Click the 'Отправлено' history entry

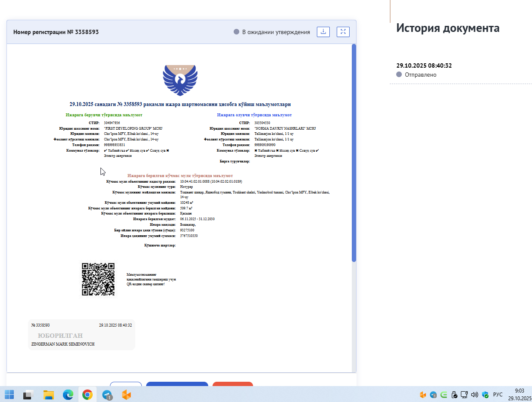[420, 75]
